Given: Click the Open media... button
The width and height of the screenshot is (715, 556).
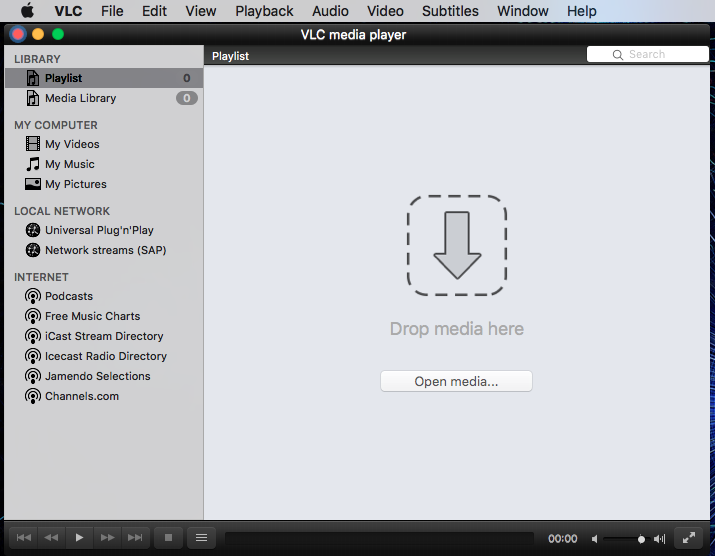Looking at the screenshot, I should coord(456,381).
